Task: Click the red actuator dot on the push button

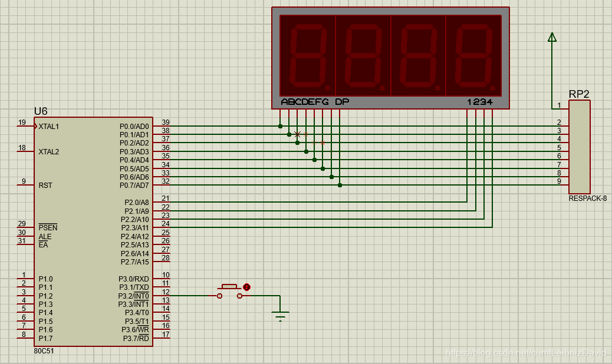Action: coord(246,287)
